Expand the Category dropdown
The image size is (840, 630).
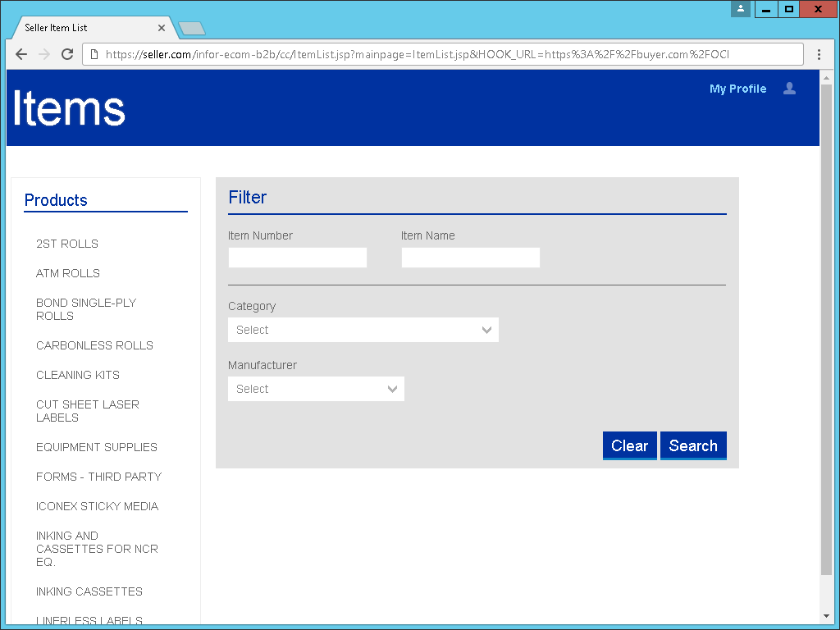363,330
